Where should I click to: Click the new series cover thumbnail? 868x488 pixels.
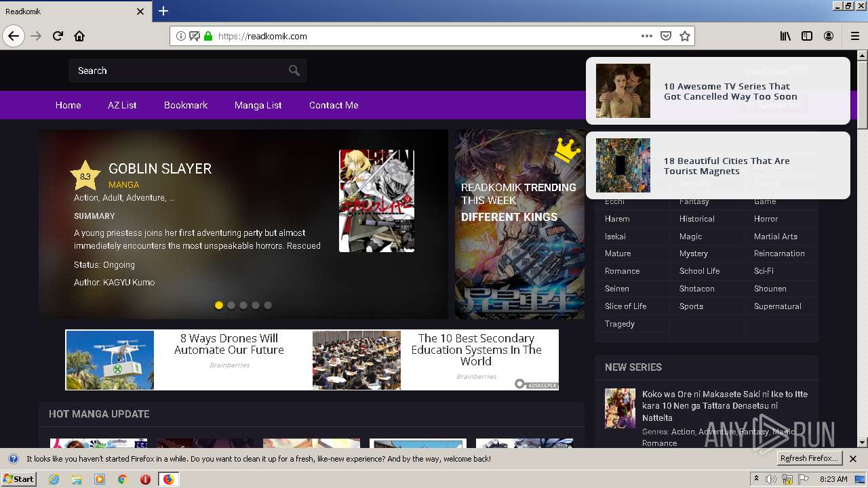tap(620, 408)
